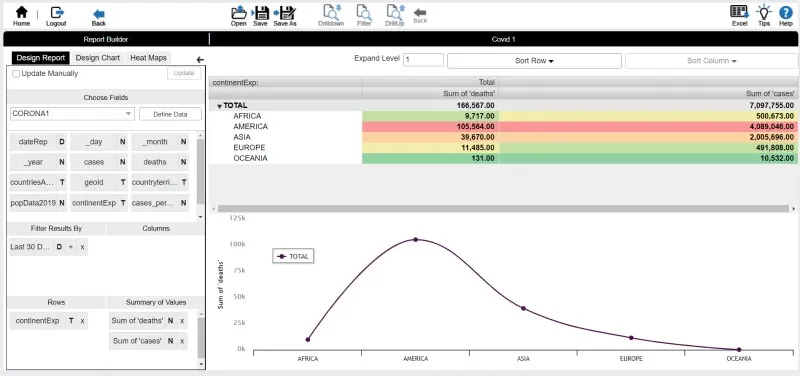Click the DrillUp icon
800x376 pixels.
click(x=395, y=12)
